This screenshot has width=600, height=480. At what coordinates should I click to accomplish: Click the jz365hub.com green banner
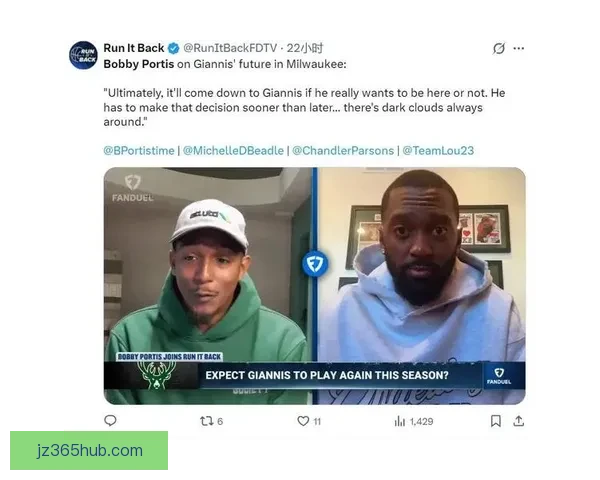[89, 451]
